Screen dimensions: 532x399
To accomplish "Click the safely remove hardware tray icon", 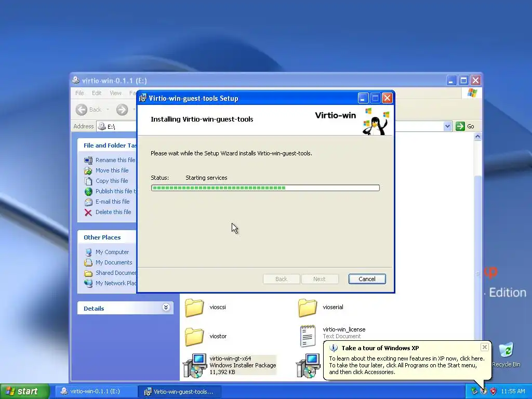I will pos(474,391).
